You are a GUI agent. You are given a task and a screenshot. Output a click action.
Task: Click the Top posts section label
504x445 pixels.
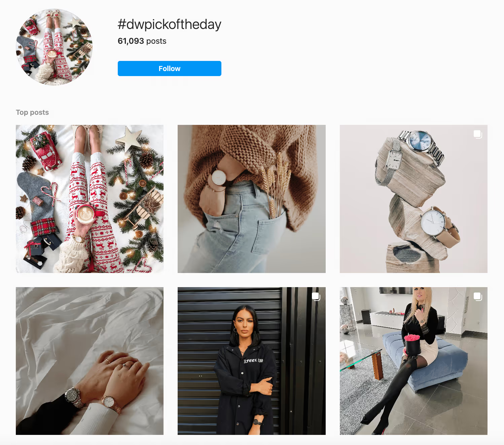point(32,112)
